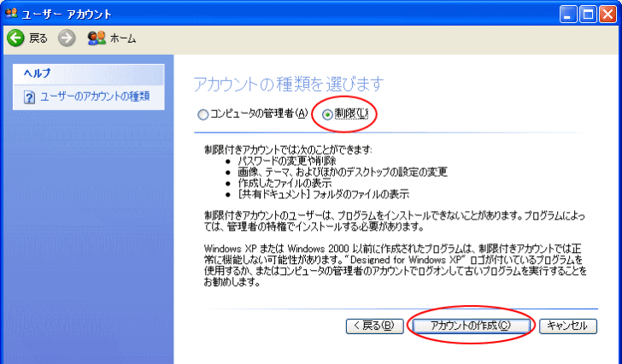Click the User Accounts title bar icon
622x364 pixels.
[x=11, y=14]
